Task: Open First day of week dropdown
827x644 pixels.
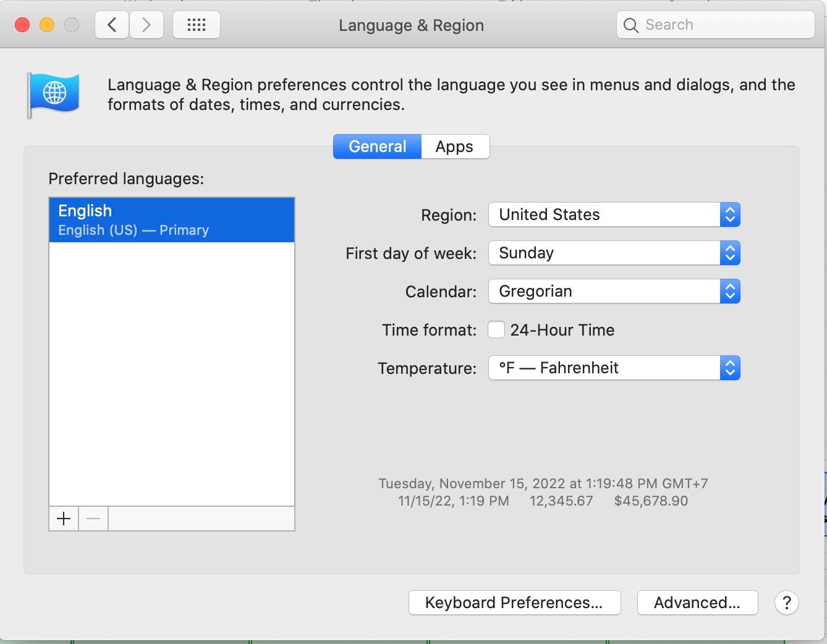Action: click(614, 253)
